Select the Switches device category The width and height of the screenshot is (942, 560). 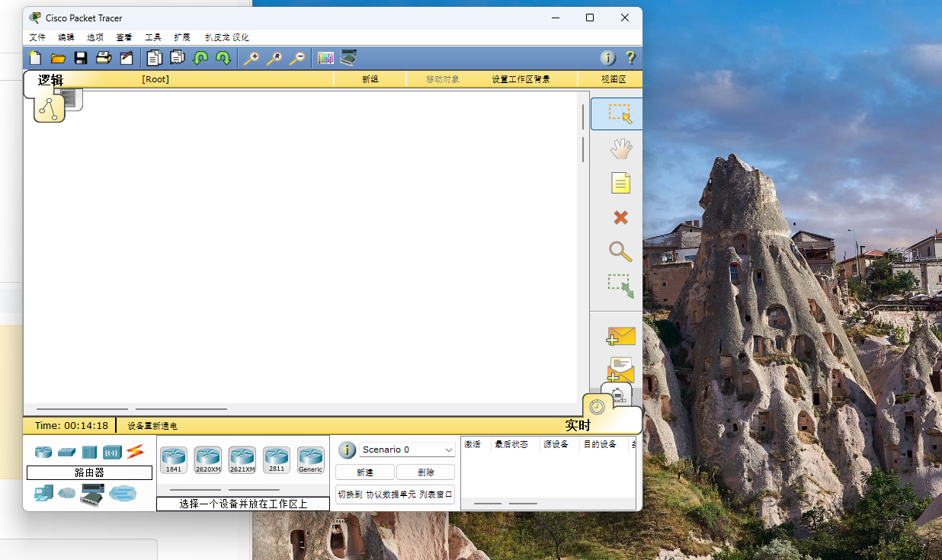[66, 452]
